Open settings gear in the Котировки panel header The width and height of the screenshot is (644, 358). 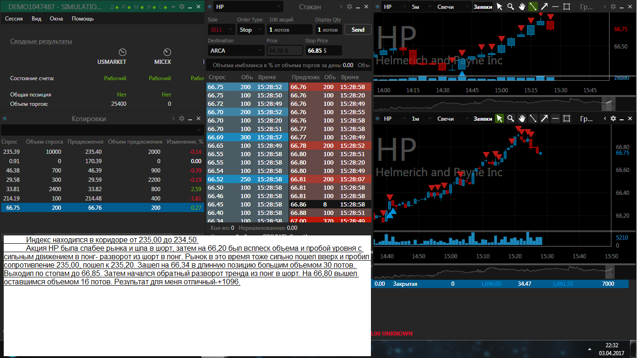coord(182,118)
